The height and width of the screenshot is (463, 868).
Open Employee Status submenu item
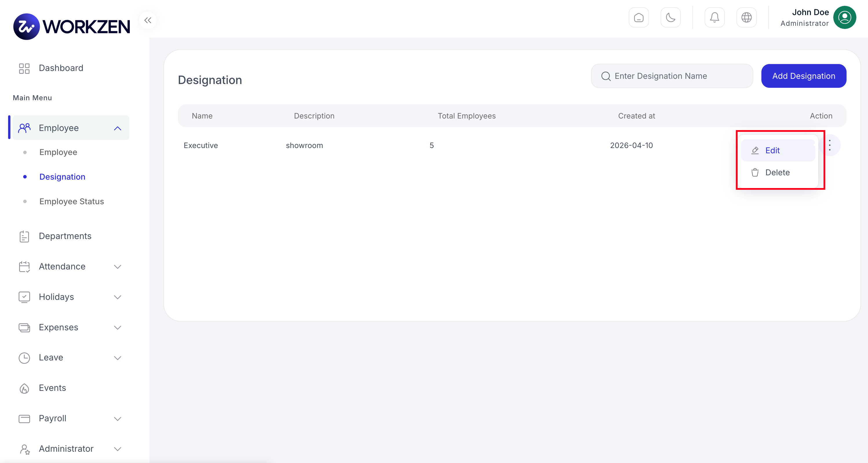coord(72,201)
